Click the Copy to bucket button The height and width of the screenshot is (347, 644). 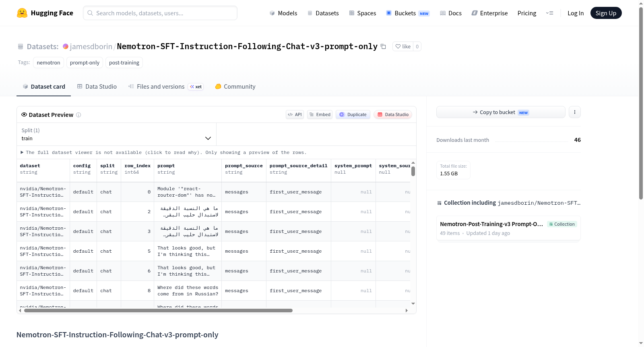click(x=501, y=112)
